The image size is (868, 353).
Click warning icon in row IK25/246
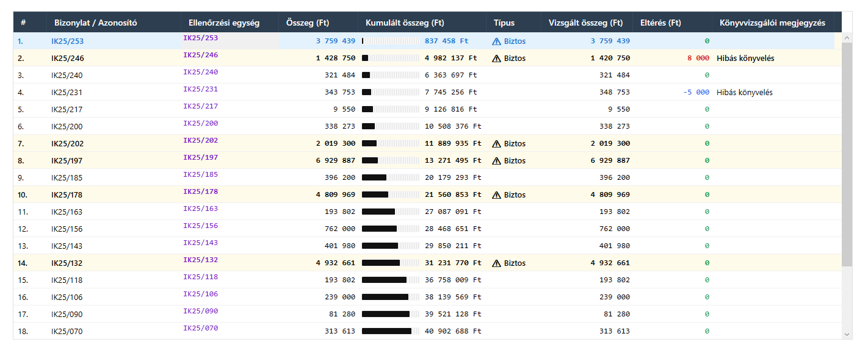496,59
